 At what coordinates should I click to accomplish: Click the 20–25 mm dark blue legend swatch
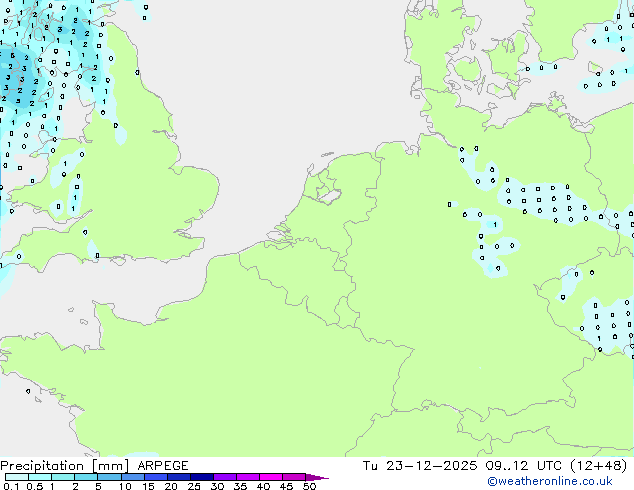pos(178,477)
